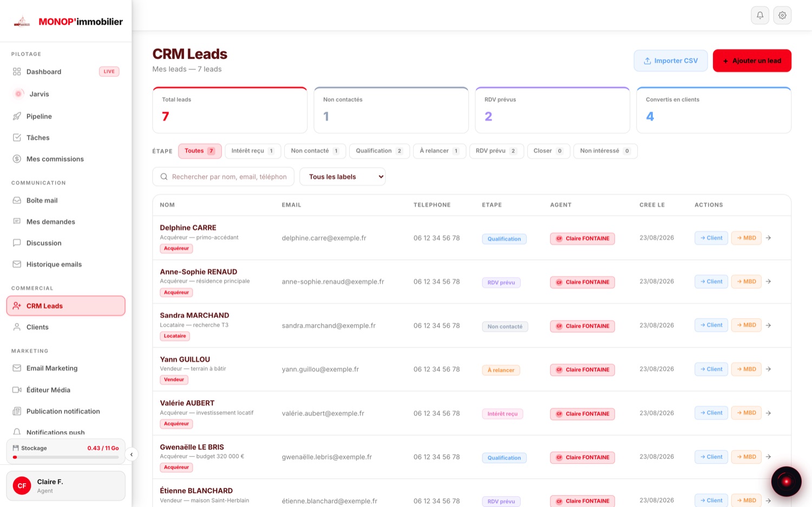
Task: Filter leads by Qualification stage
Action: click(x=379, y=151)
